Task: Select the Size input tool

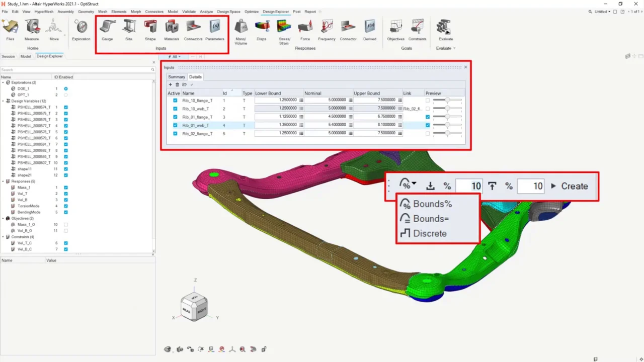Action: [x=129, y=30]
